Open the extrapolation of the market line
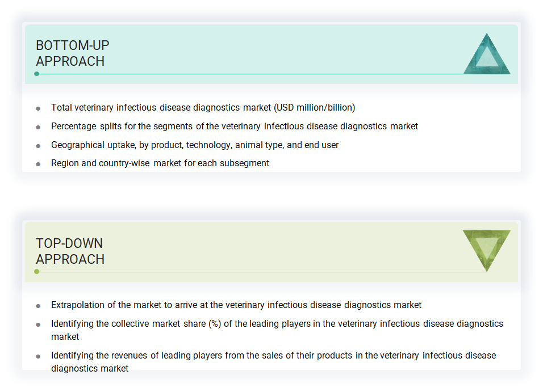543x392 pixels. 236,305
